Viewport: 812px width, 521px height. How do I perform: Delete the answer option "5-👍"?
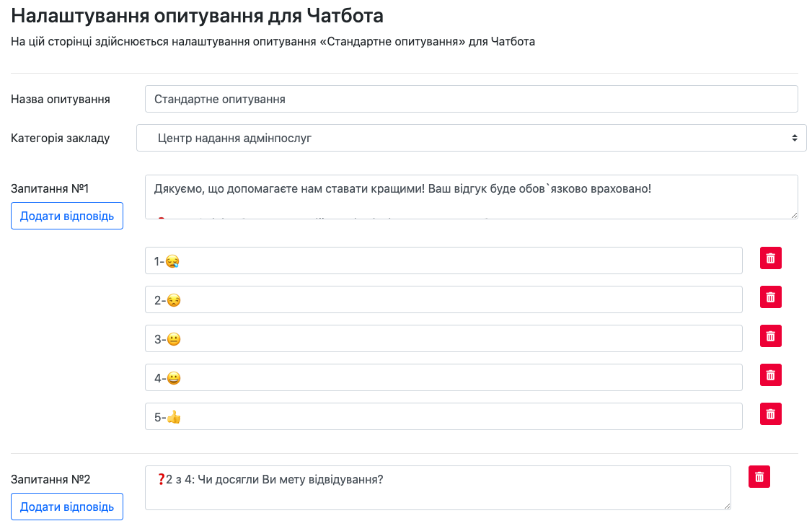coord(770,414)
